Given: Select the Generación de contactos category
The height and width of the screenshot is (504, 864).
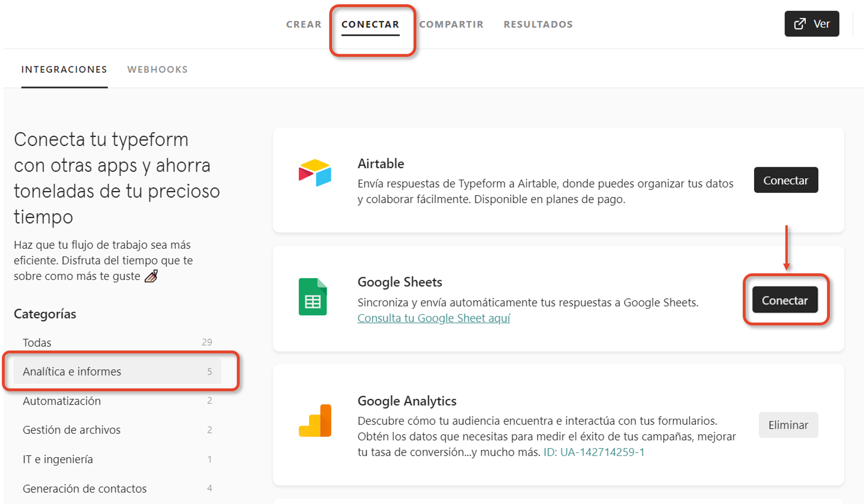Looking at the screenshot, I should pos(117,488).
